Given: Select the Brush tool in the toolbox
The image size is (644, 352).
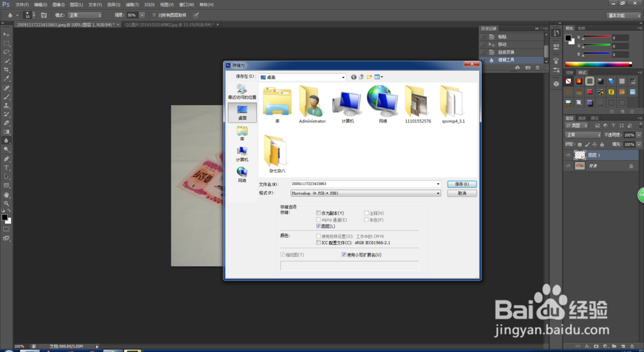Looking at the screenshot, I should [x=6, y=97].
